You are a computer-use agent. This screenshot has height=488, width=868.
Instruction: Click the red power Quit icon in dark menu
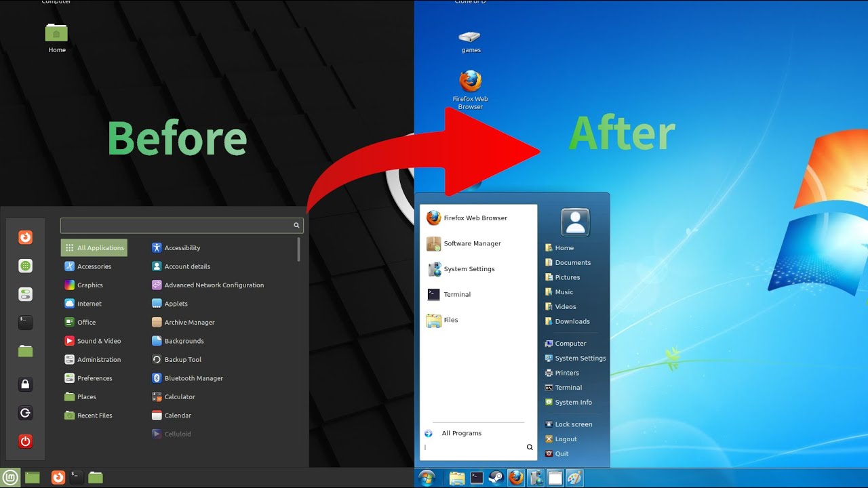coord(25,441)
